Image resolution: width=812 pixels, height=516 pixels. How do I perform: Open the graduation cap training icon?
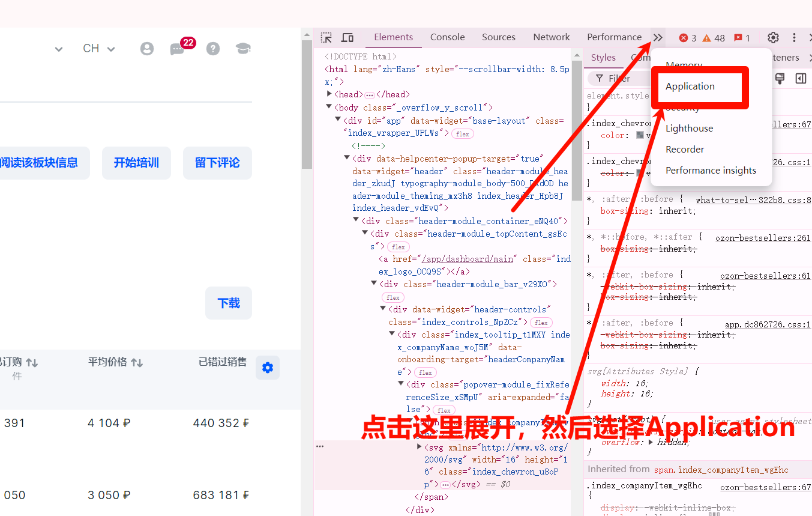pos(242,49)
